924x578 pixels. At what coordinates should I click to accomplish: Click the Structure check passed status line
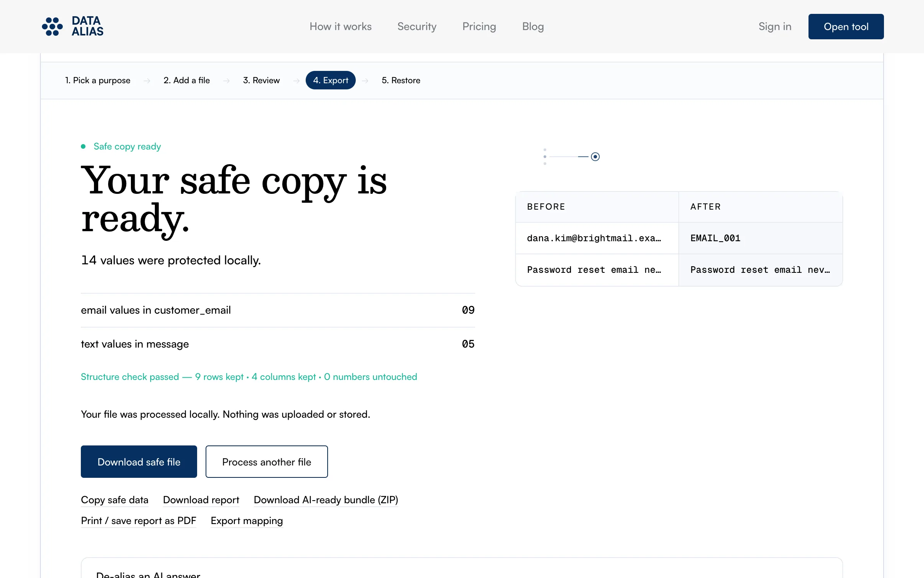pos(249,376)
